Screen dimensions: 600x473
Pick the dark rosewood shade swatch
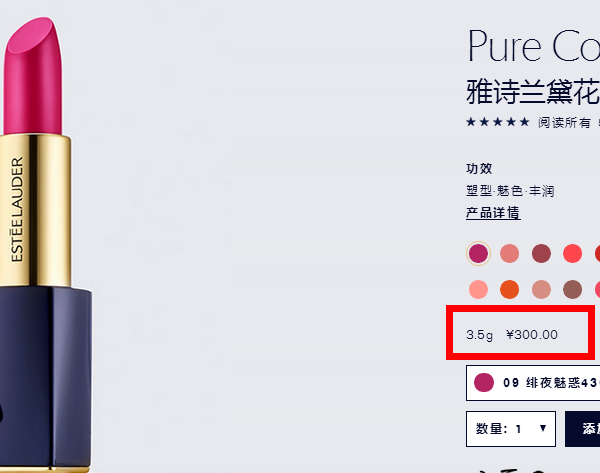[x=541, y=253]
